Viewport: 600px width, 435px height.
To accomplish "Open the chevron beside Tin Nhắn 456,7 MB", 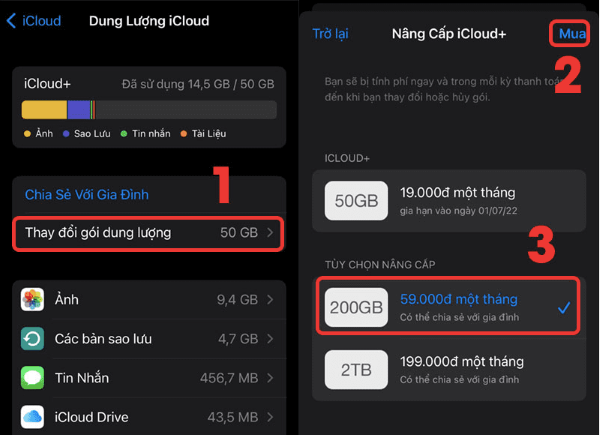I will click(x=271, y=378).
